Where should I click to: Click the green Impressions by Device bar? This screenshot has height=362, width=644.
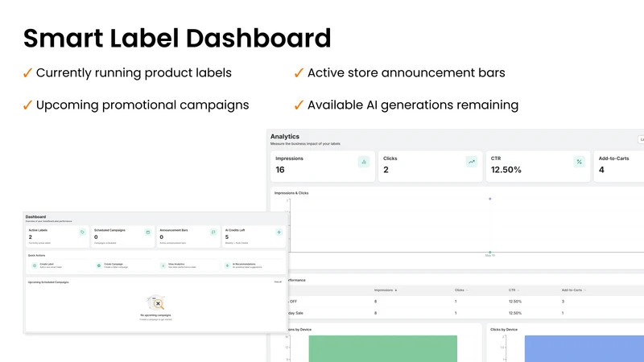(x=383, y=348)
